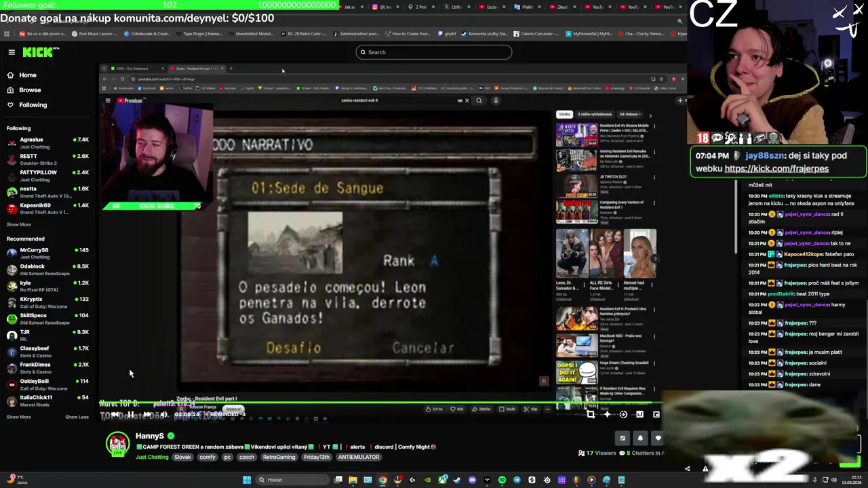Screen dimensions: 868x488
Task: Click the heart follow button
Action: 658,438
